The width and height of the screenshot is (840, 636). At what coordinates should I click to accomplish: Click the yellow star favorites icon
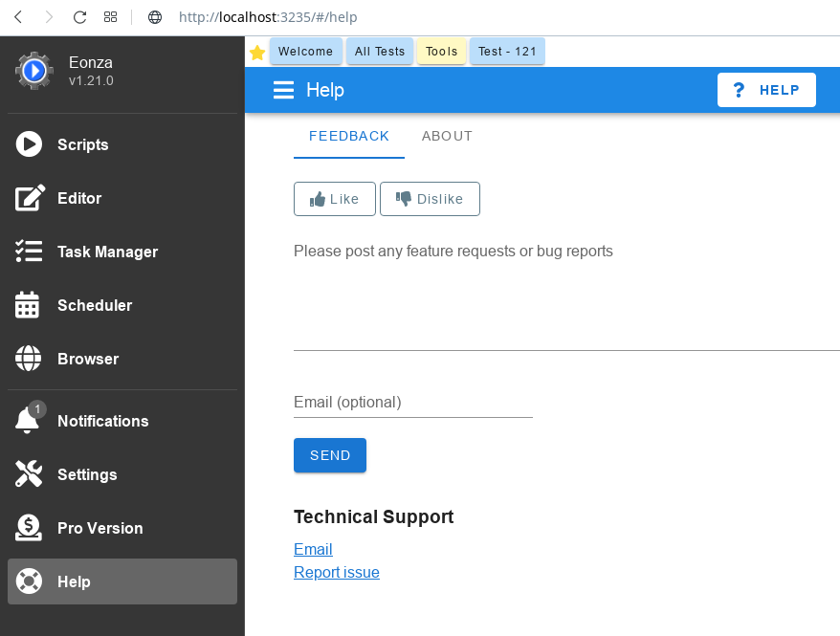(x=257, y=52)
